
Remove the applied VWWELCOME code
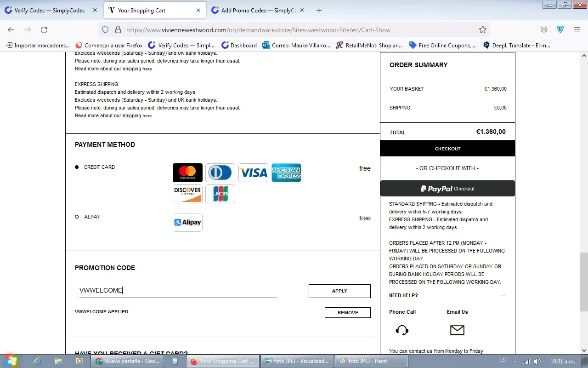[x=348, y=312]
